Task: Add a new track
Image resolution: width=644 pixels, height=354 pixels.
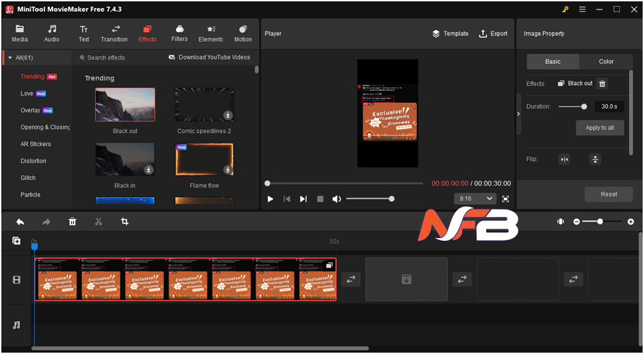Action: (16, 241)
